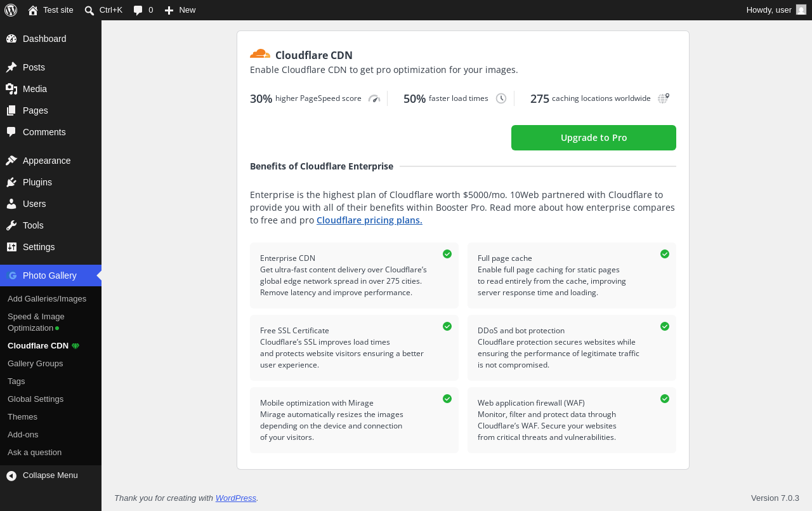Open the Cloudflare pricing plans link
The width and height of the screenshot is (812, 511).
pos(369,220)
